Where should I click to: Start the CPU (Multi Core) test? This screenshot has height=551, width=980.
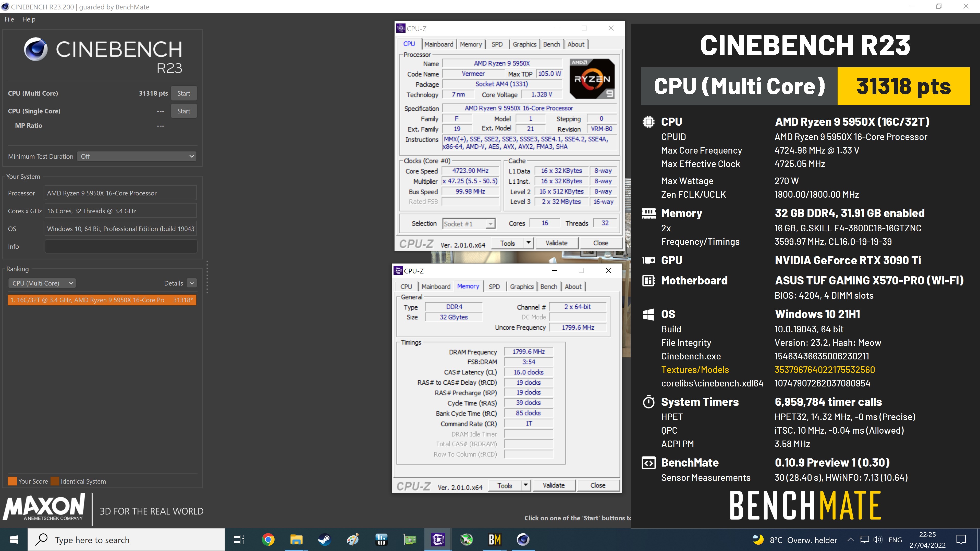pos(184,94)
